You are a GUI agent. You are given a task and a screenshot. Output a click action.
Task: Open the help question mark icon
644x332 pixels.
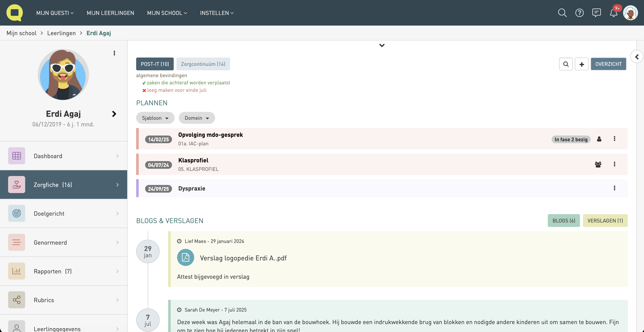pyautogui.click(x=579, y=13)
